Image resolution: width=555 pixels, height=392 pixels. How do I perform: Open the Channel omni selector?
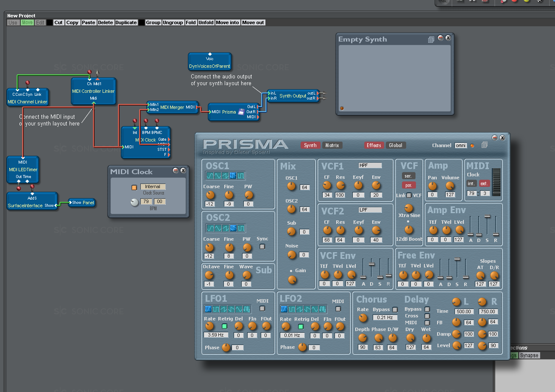461,145
